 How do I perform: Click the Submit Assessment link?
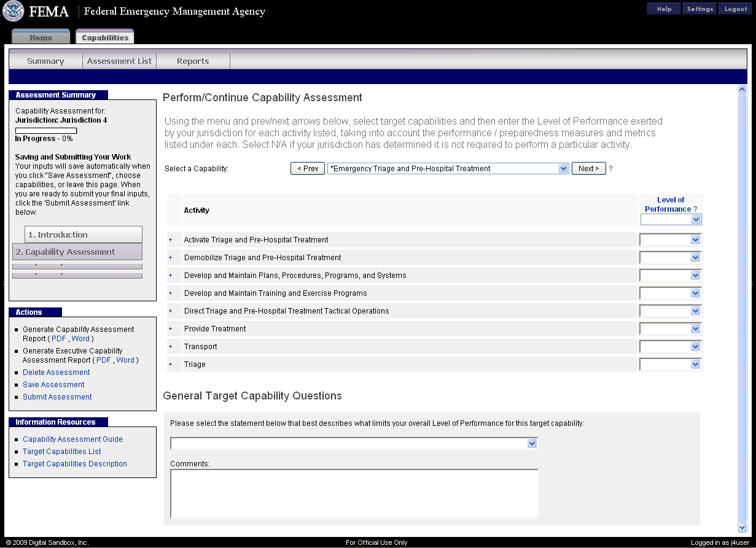[57, 397]
